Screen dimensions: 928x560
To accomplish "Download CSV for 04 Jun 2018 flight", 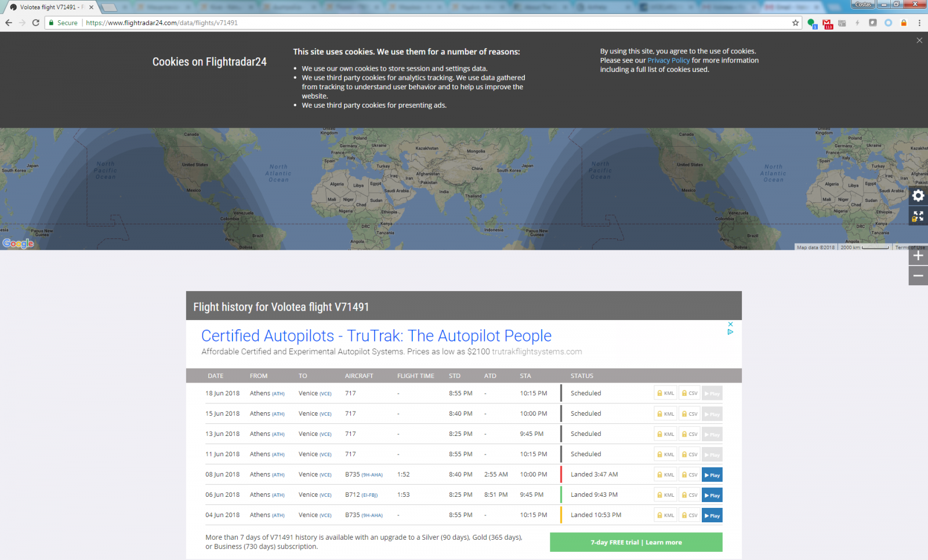I will [690, 515].
